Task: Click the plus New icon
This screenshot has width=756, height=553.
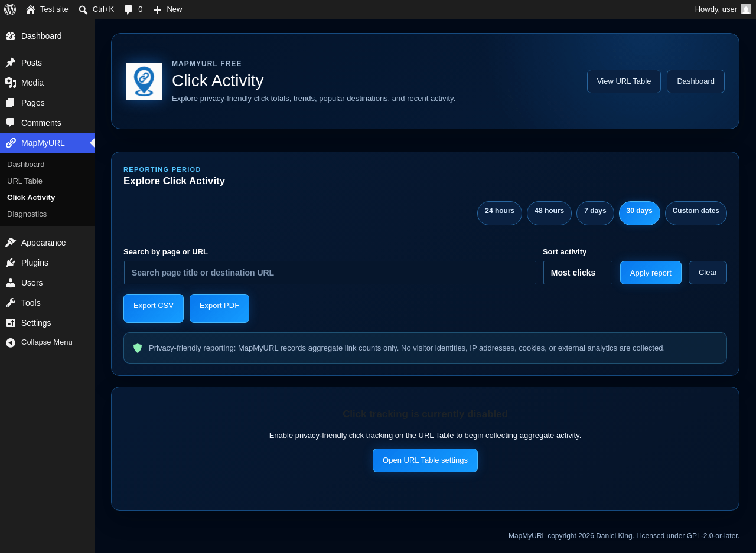Action: coord(157,9)
